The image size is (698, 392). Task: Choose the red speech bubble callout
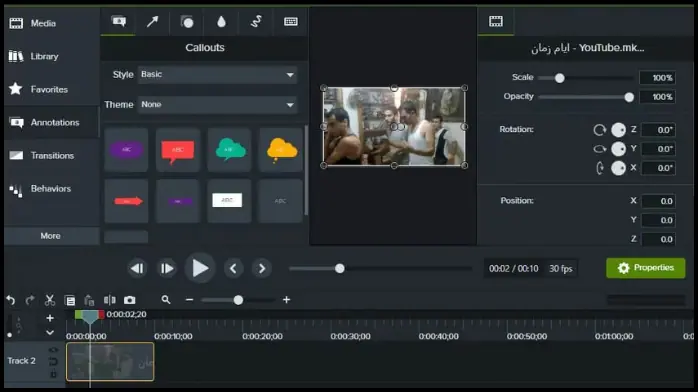click(x=178, y=150)
